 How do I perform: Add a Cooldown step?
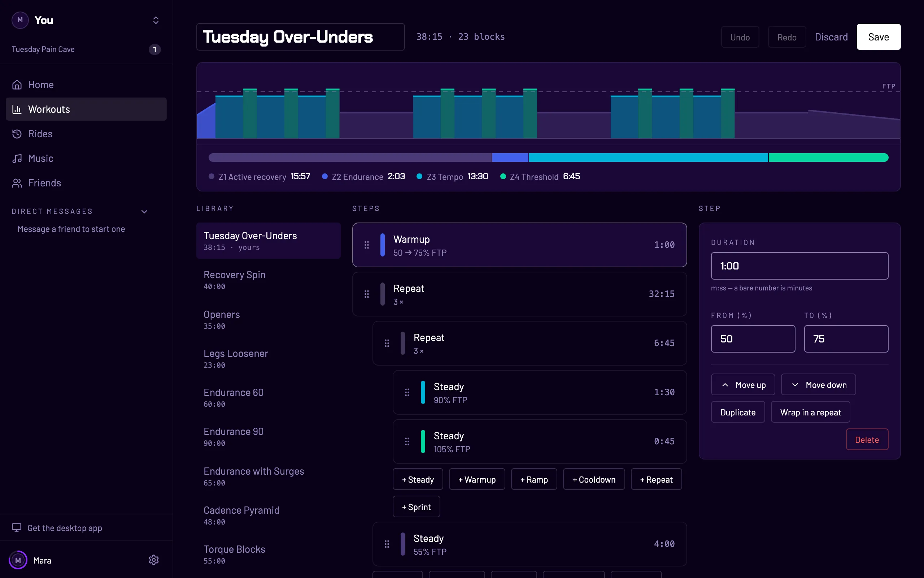click(x=594, y=479)
